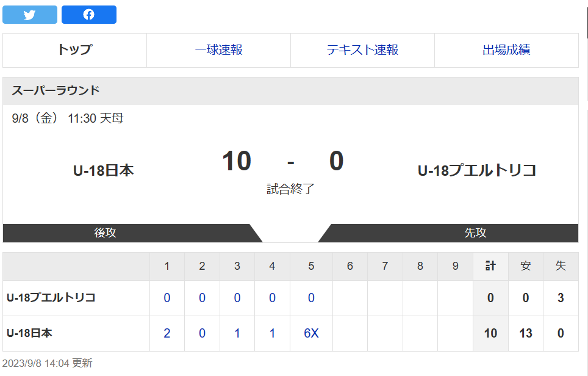Switch to テキスト速報 tab
The width and height of the screenshot is (588, 376).
(x=362, y=50)
